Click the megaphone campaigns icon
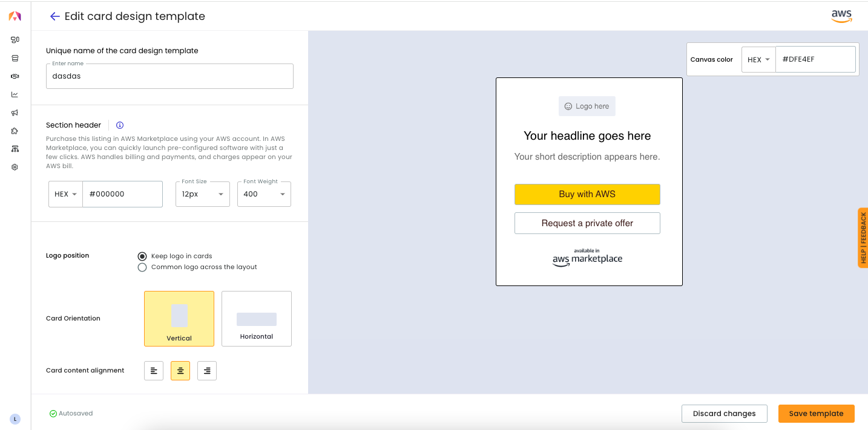Image resolution: width=868 pixels, height=430 pixels. [x=15, y=112]
